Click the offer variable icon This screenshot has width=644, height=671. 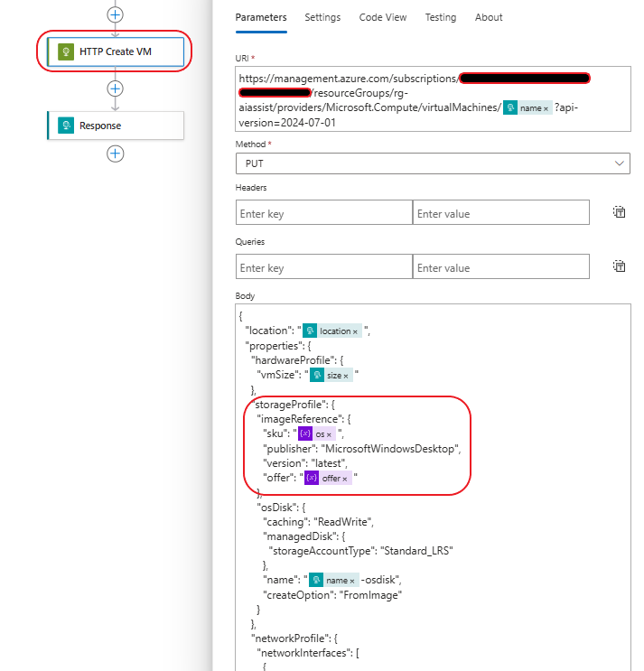(312, 478)
